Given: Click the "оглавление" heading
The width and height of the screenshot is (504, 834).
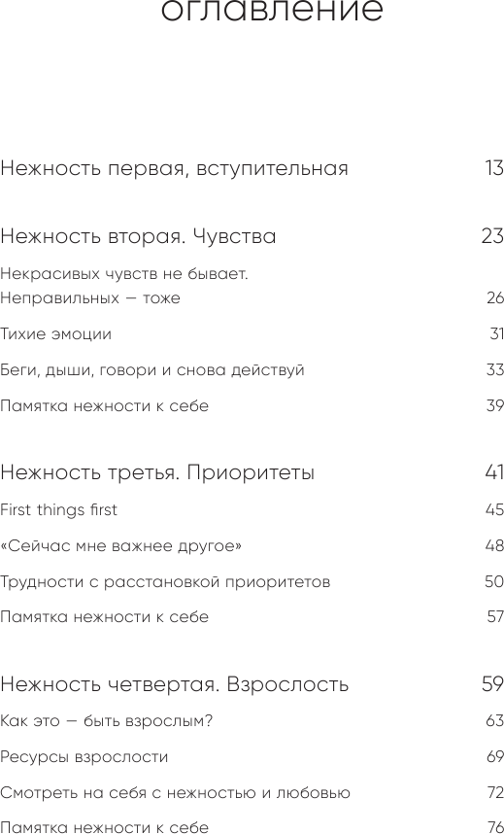Looking at the screenshot, I should click(x=272, y=11).
